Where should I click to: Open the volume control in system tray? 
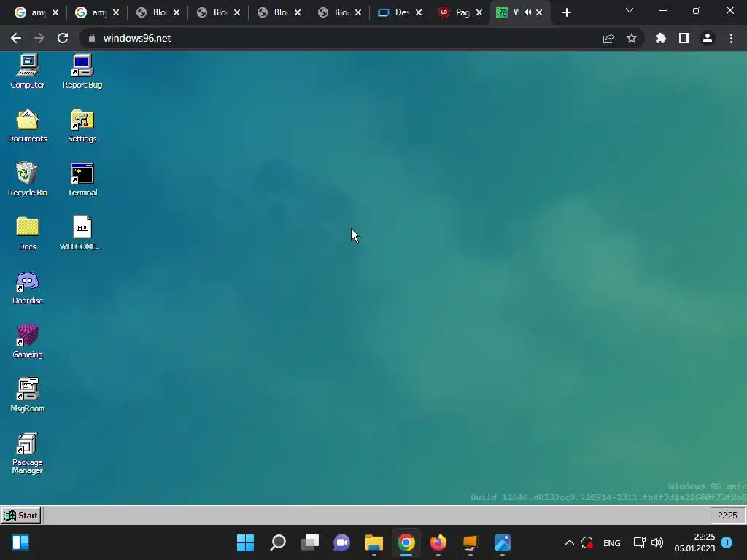click(657, 542)
